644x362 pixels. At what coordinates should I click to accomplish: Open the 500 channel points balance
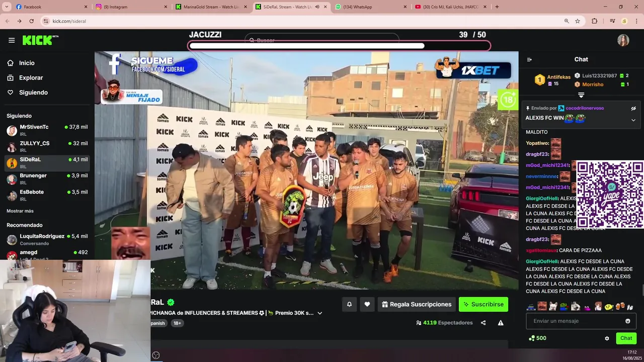(x=537, y=338)
